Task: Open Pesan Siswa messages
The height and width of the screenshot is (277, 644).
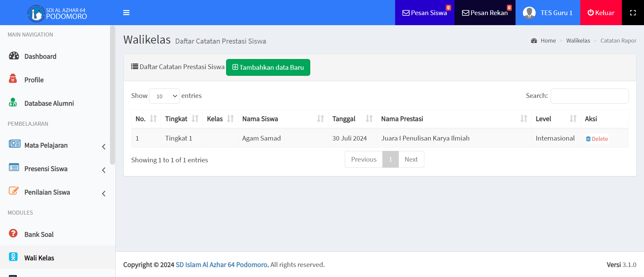Action: point(425,13)
